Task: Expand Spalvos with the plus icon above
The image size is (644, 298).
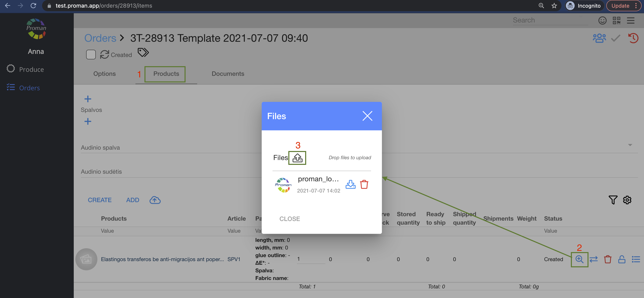Action: [x=88, y=99]
